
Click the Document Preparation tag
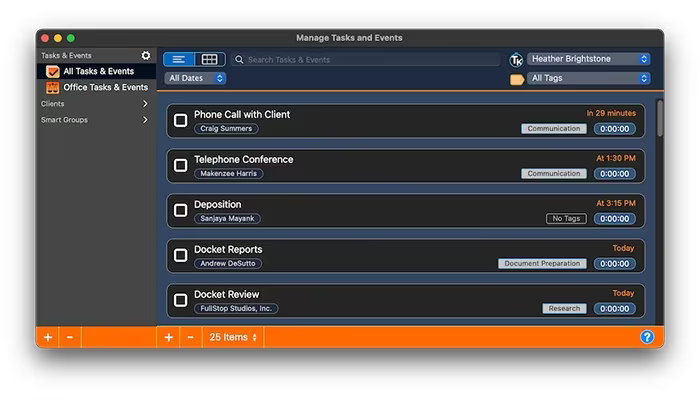(542, 263)
